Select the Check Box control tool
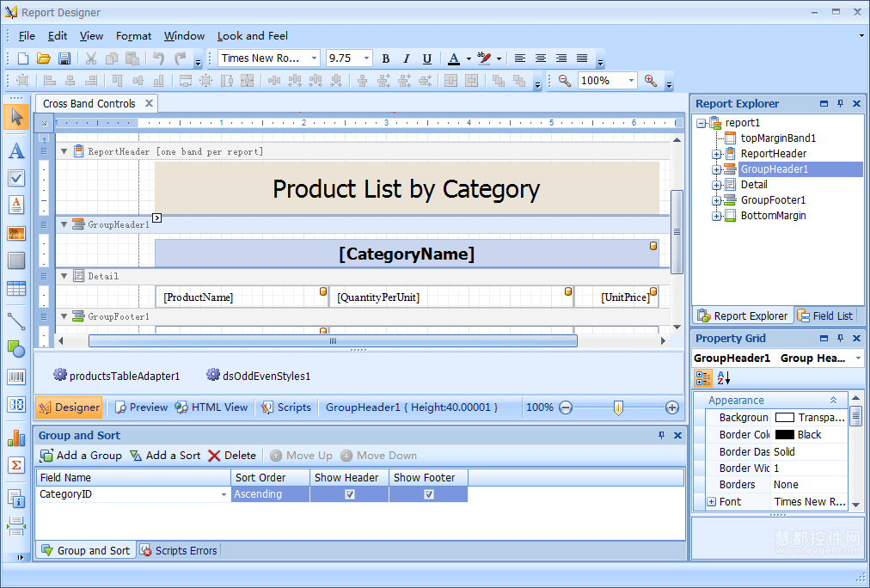 [16, 178]
